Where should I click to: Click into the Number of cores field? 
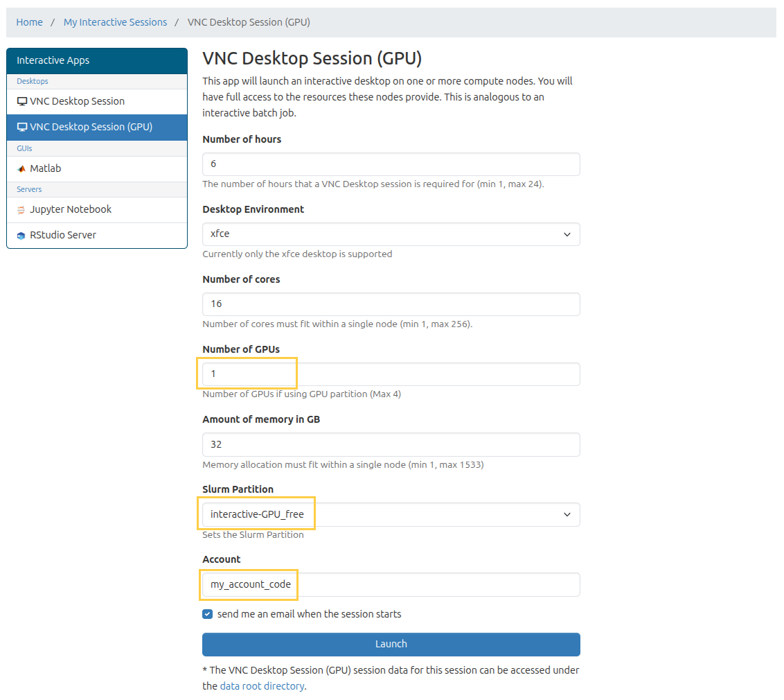[x=391, y=304]
